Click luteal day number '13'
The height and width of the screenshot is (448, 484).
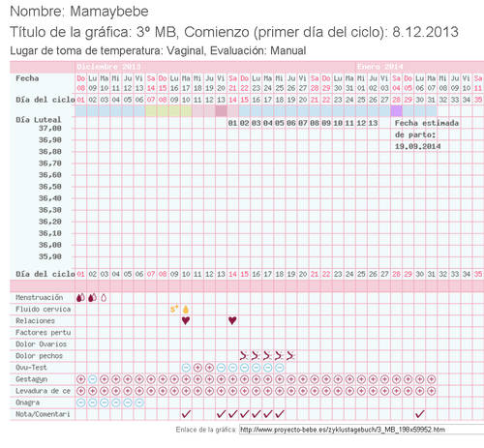(373, 123)
